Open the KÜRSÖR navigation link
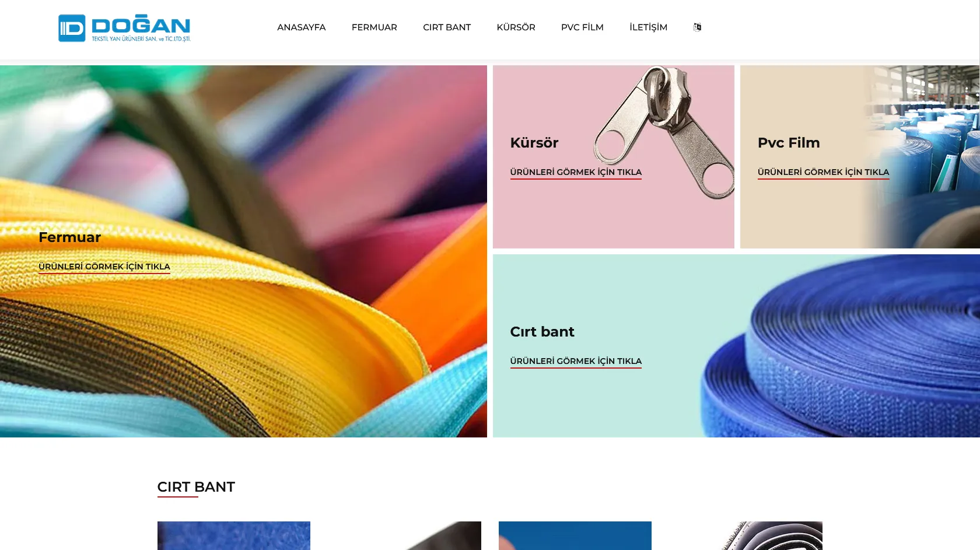980x550 pixels. (x=516, y=27)
